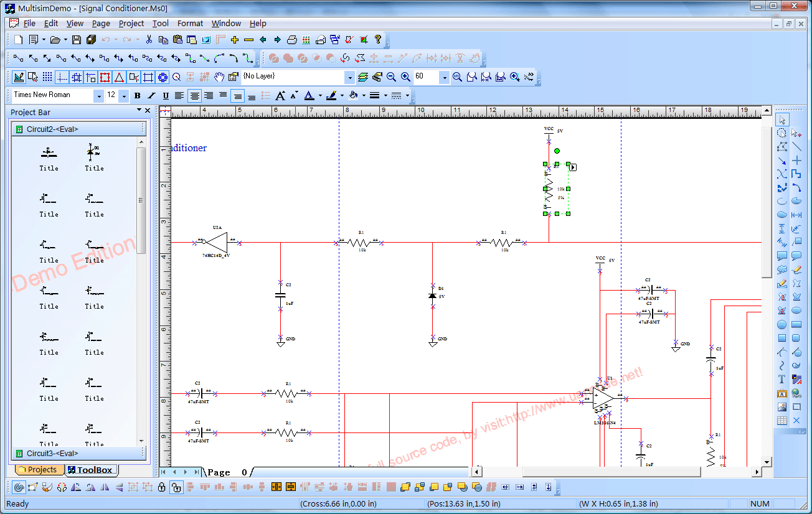The height and width of the screenshot is (514, 812).
Task: Open the zoom level 60 dropdown
Action: tap(446, 77)
